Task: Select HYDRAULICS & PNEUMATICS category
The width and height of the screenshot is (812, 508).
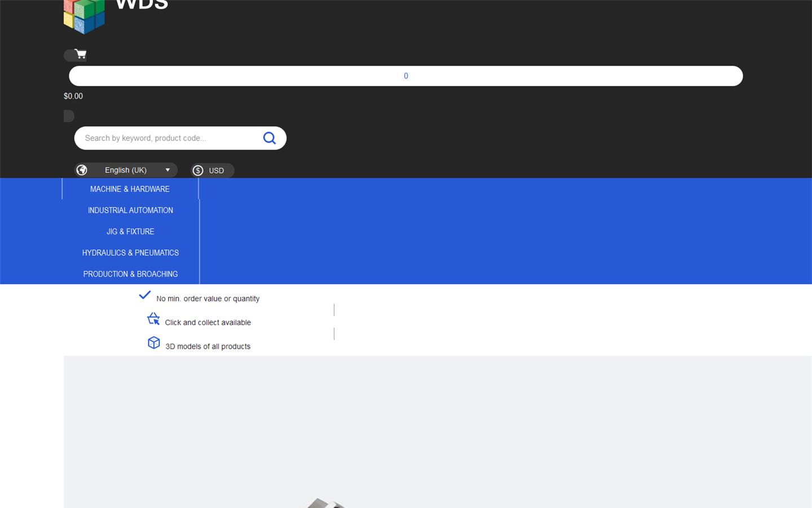Action: point(130,252)
